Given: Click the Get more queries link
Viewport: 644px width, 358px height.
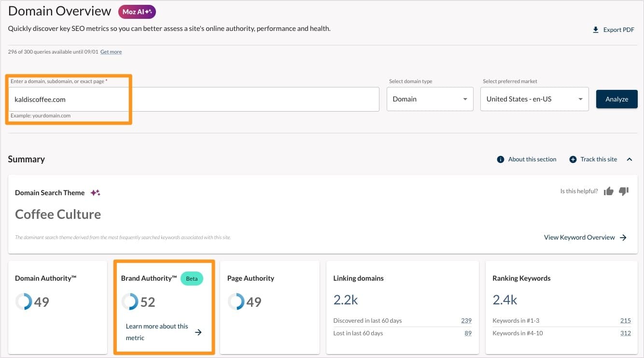Looking at the screenshot, I should [111, 52].
